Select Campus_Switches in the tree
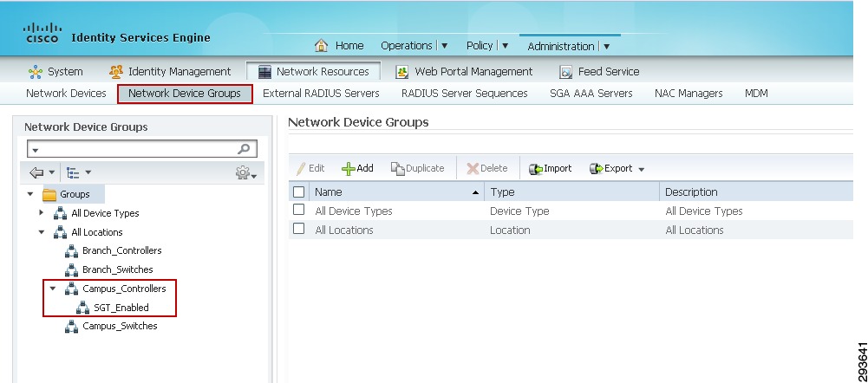Screen dimensions: 868x383 (x=120, y=326)
